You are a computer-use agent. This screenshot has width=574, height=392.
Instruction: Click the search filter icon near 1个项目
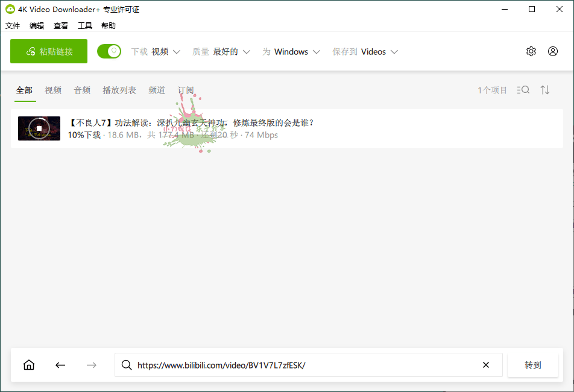click(523, 89)
